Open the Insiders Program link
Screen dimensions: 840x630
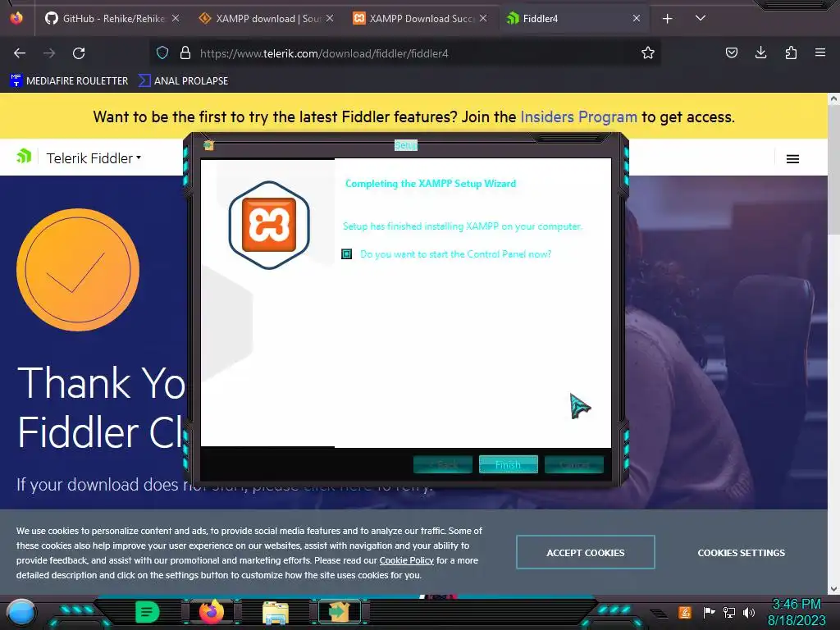(x=578, y=116)
